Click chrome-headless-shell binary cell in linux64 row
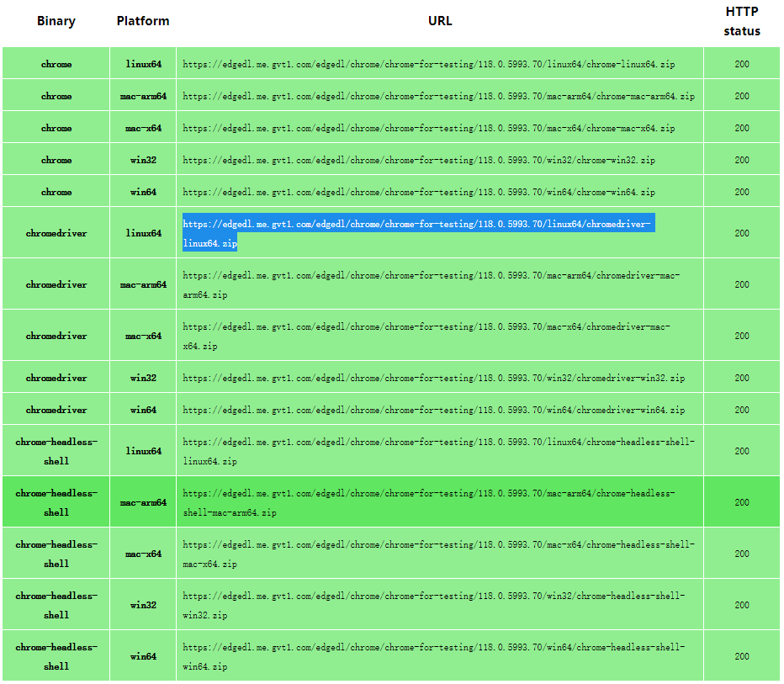This screenshot has height=684, width=784. tap(56, 451)
